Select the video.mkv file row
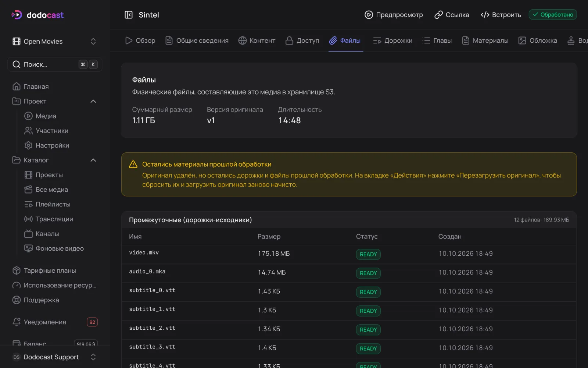This screenshot has width=588, height=368. tap(349, 254)
